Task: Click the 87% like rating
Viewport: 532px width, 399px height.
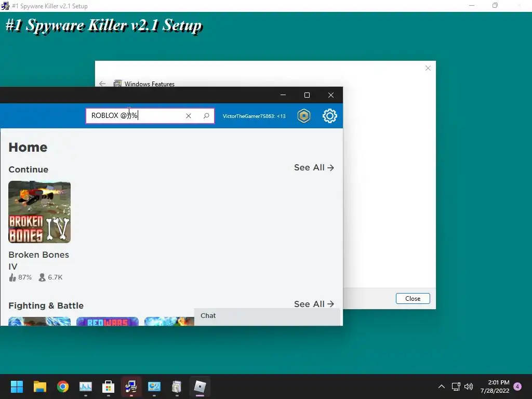Action: 20,277
